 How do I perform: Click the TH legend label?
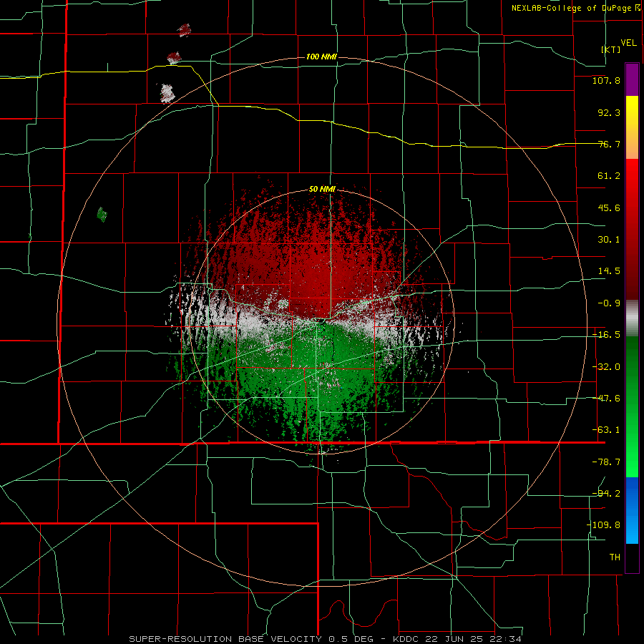coord(615,557)
